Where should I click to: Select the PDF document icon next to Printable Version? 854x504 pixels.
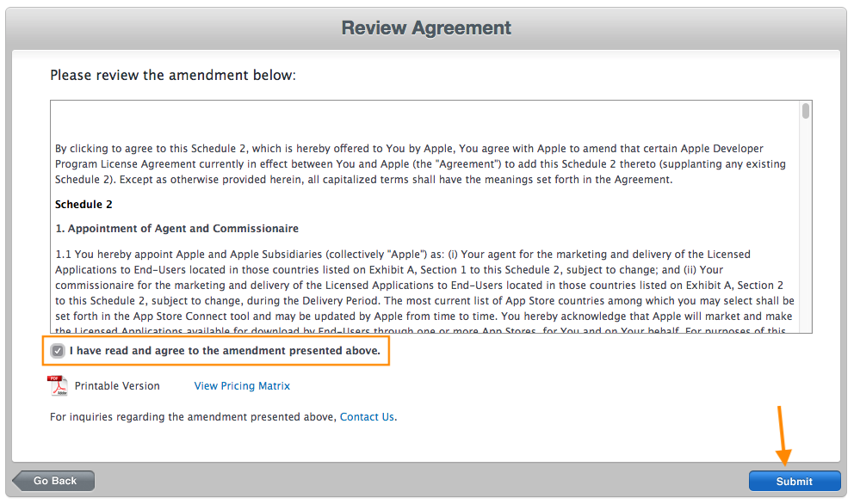56,385
